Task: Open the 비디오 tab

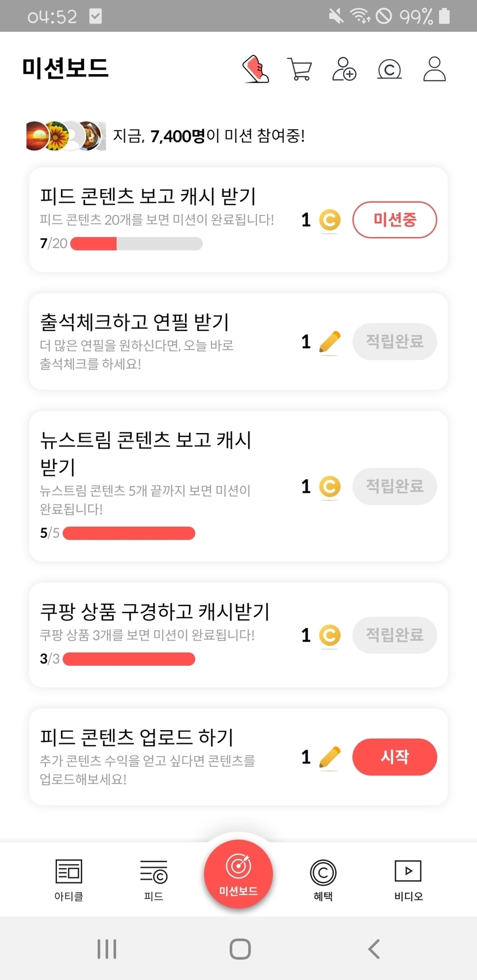Action: (x=408, y=879)
